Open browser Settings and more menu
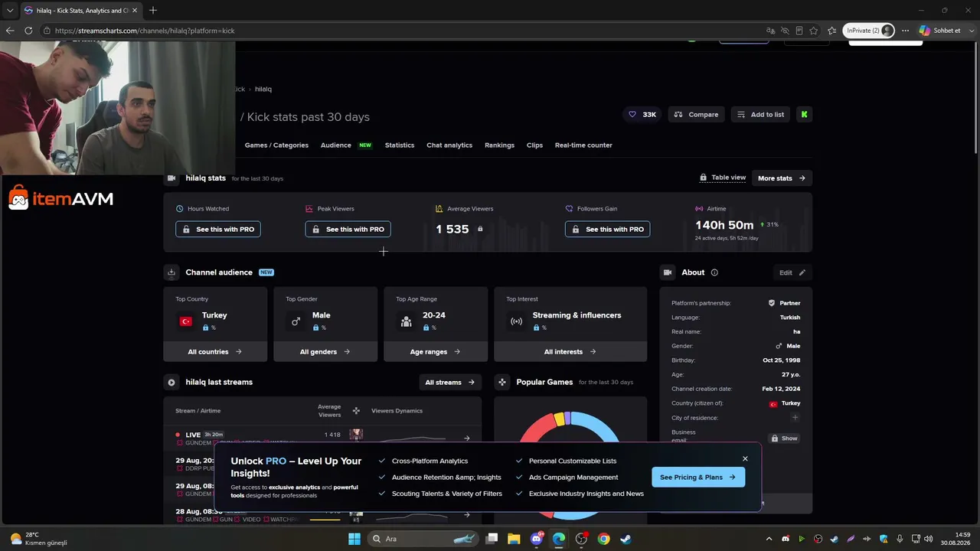This screenshot has width=980, height=551. coord(905,31)
